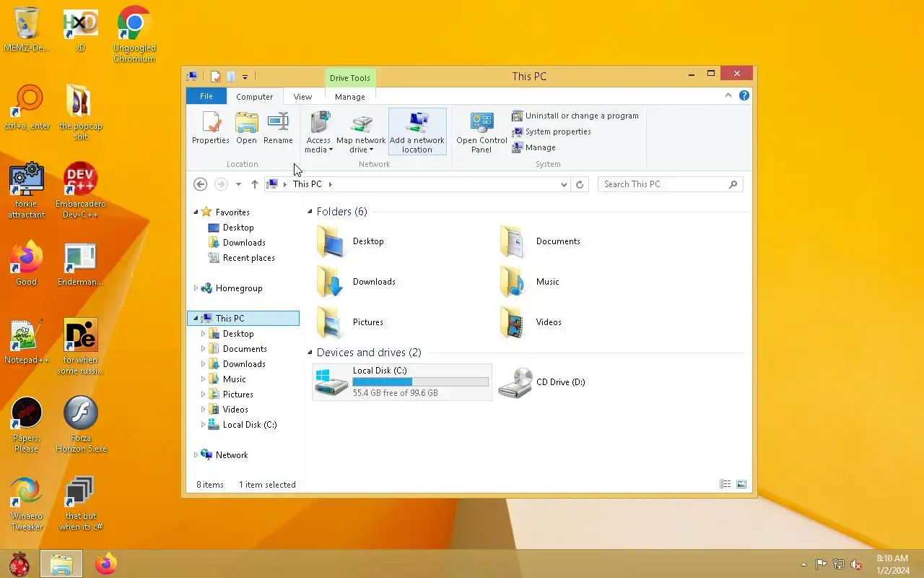The height and width of the screenshot is (578, 924).
Task: Open Firefox from the taskbar
Action: (106, 564)
